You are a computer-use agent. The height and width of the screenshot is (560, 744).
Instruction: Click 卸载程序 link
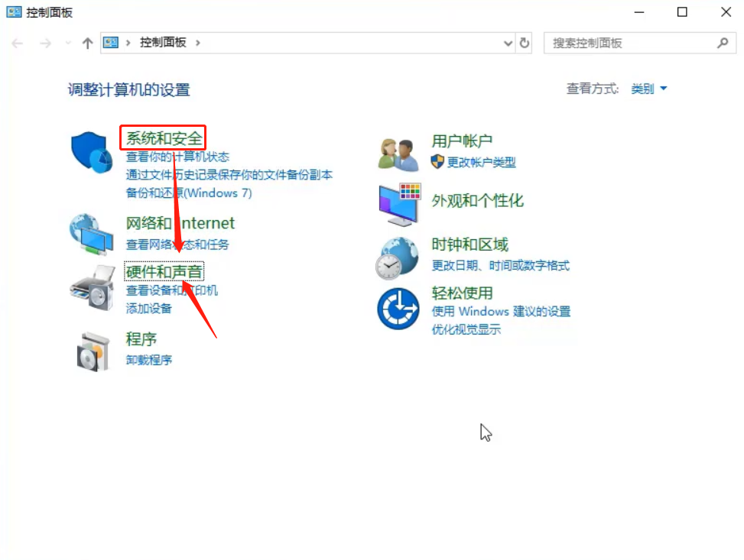click(148, 361)
